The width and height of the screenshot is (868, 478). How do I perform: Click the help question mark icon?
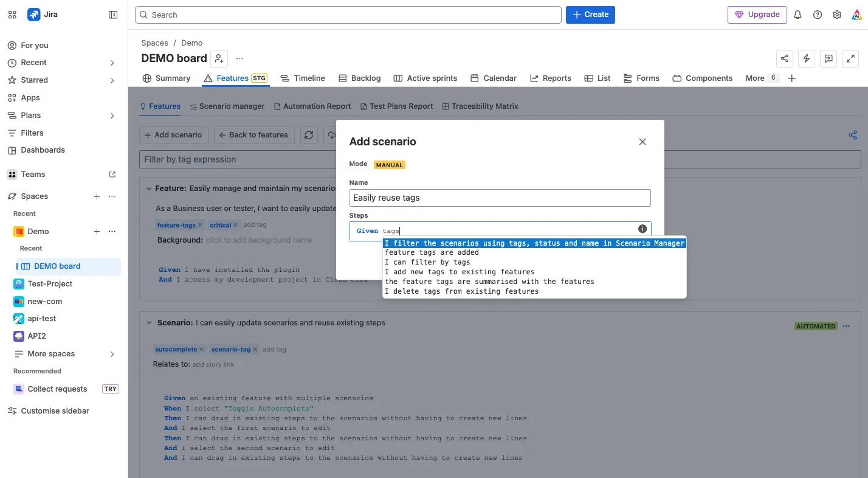click(818, 15)
